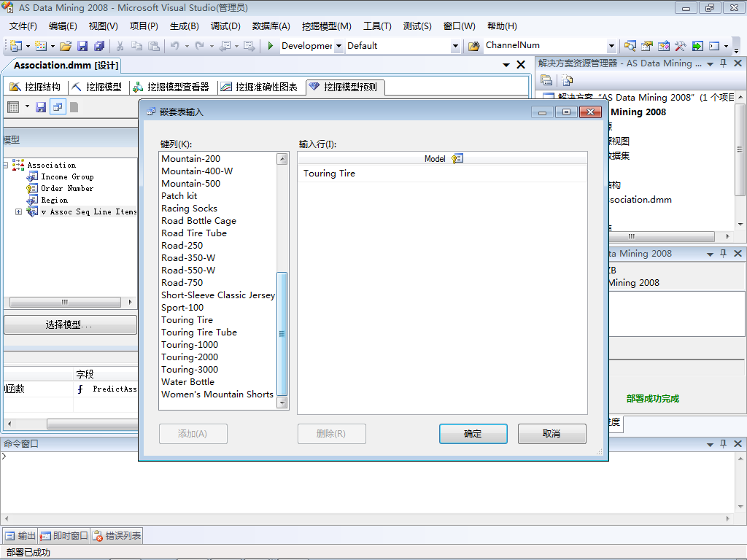Click the Command Window toolbar icon
747x560 pixels.
[714, 46]
